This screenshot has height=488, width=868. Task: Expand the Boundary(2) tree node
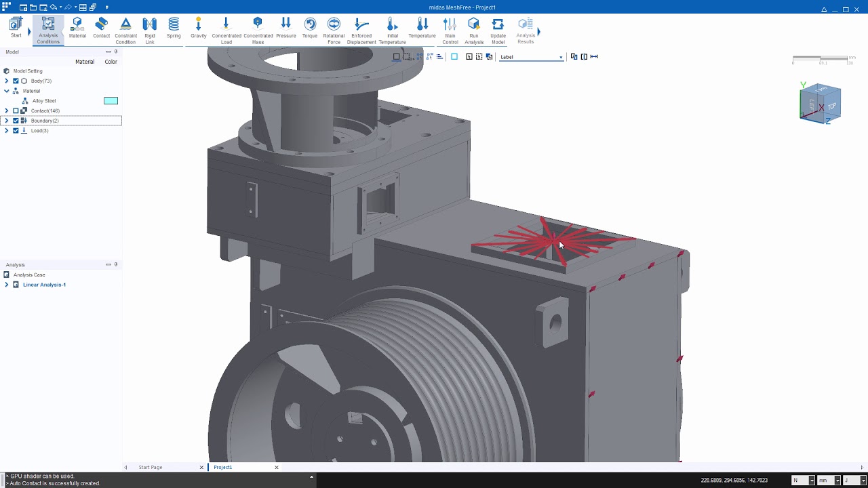(7, 121)
